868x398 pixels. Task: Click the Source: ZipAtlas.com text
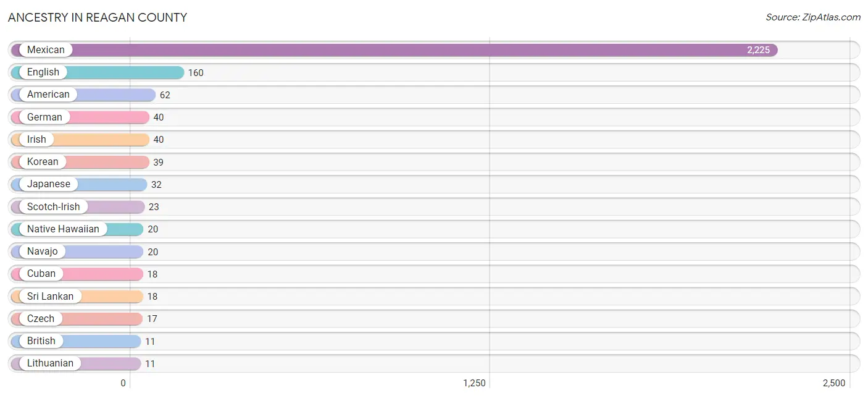tap(813, 17)
